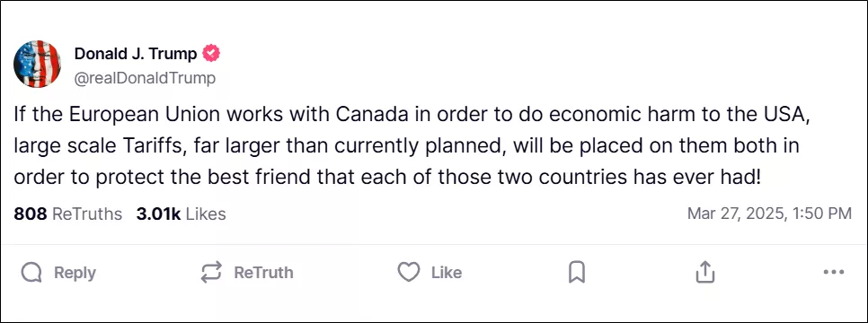This screenshot has height=323, width=868.
Task: Click the ReTruth arrows icon
Action: point(211,273)
